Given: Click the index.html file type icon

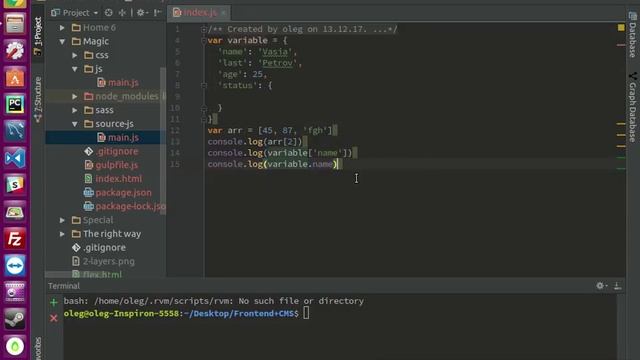Looking at the screenshot, I should point(89,179).
